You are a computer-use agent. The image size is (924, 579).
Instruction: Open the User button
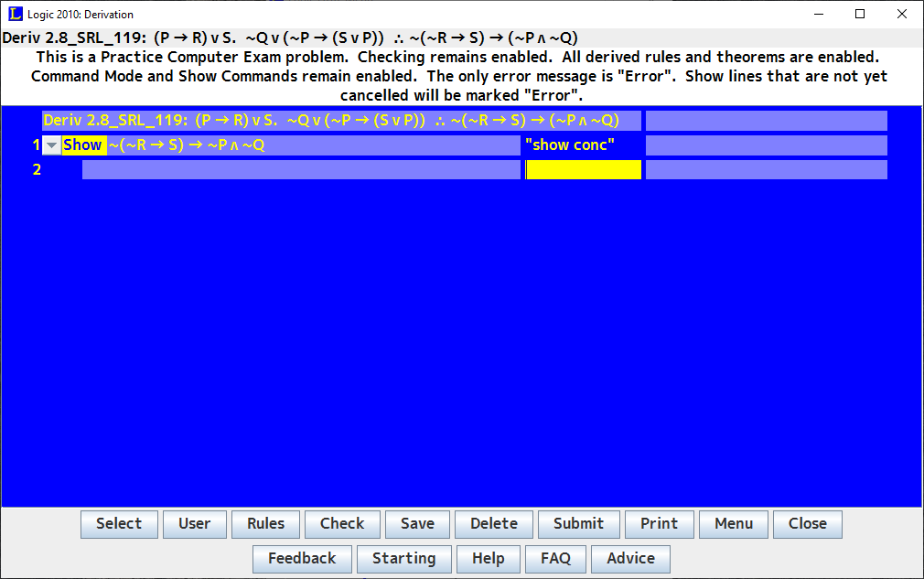coord(195,523)
